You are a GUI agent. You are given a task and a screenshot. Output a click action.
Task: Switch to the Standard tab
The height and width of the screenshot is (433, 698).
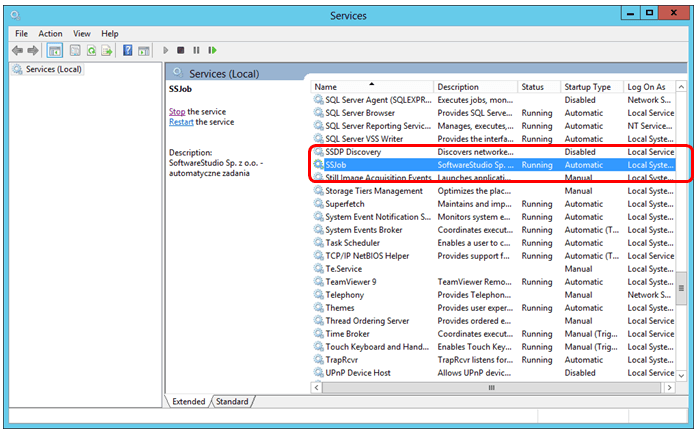(232, 401)
